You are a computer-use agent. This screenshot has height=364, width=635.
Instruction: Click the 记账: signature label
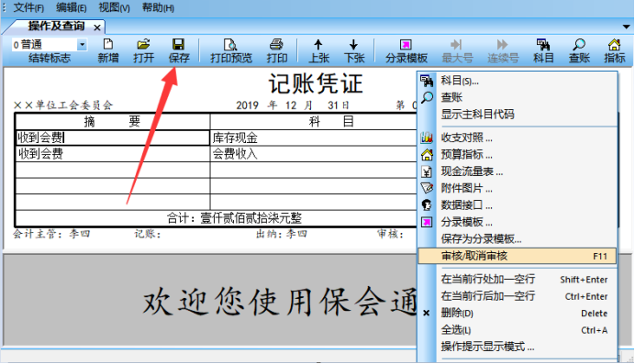point(148,234)
